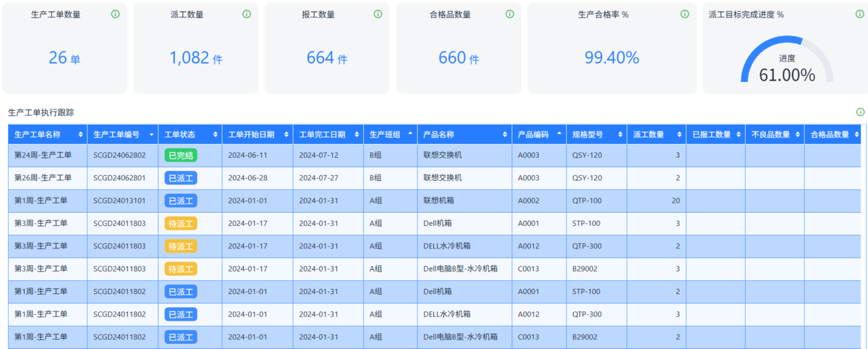This screenshot has height=349, width=868.
Task: Click the 99.40% pass rate value
Action: click(612, 58)
